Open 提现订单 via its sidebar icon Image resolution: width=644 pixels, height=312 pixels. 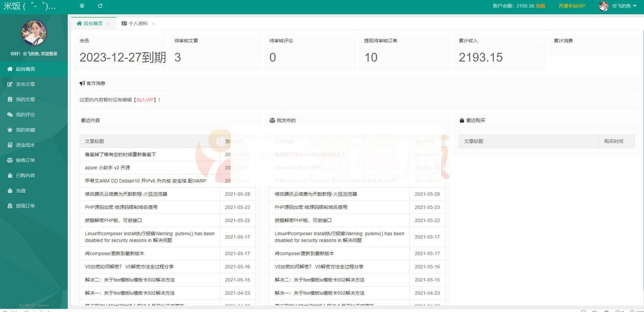pyautogui.click(x=10, y=205)
